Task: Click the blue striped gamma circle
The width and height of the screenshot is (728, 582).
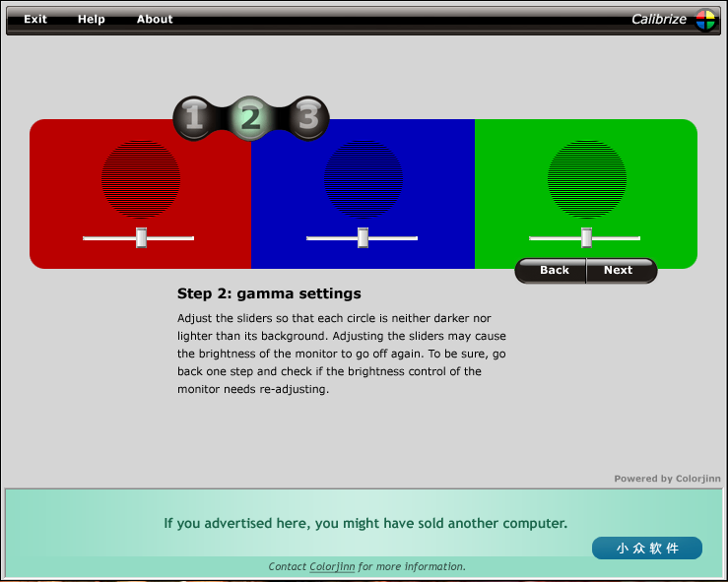Action: coord(364,178)
